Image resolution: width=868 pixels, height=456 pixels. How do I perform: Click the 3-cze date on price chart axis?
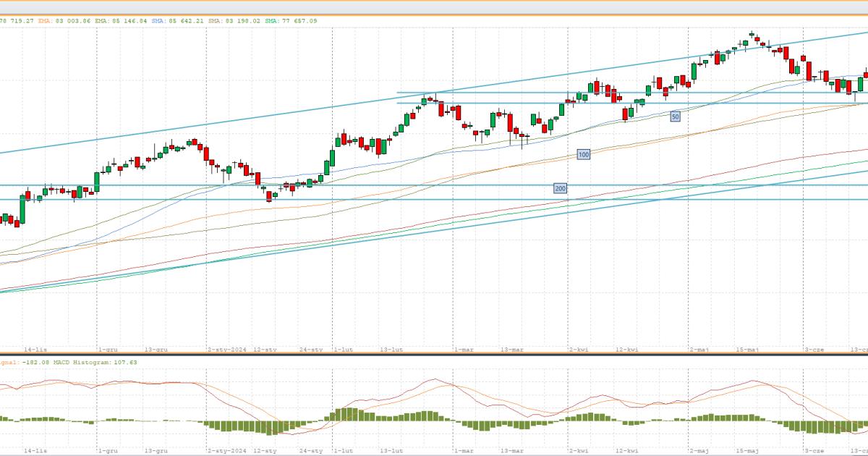pos(814,350)
